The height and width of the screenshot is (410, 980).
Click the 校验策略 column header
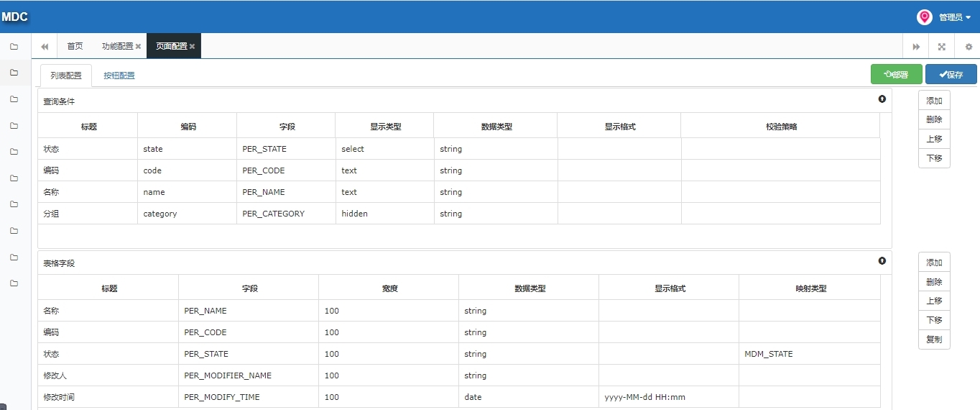tap(781, 126)
